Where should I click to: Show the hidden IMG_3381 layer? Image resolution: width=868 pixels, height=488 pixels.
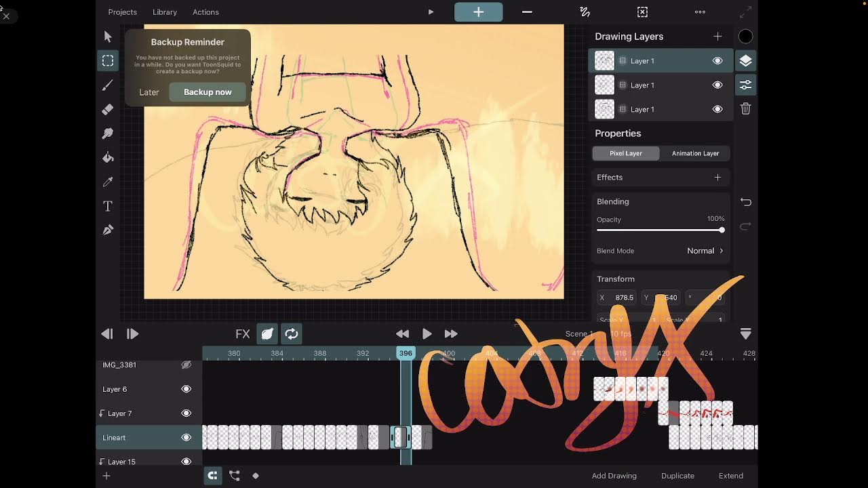click(x=186, y=365)
